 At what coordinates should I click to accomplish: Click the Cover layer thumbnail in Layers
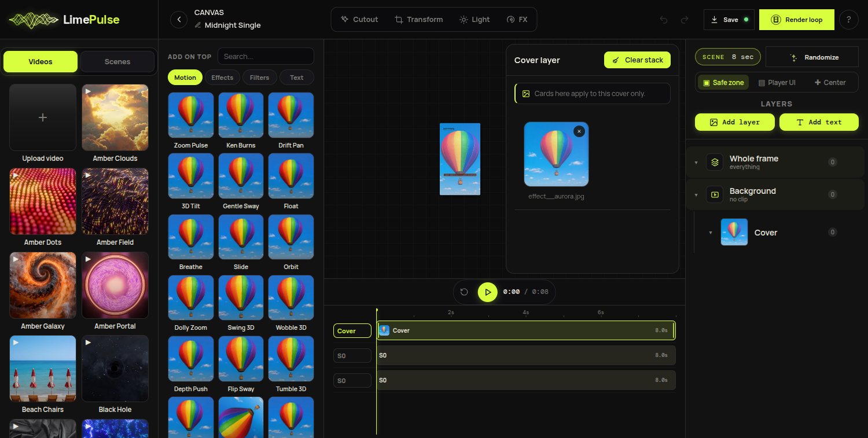point(734,232)
